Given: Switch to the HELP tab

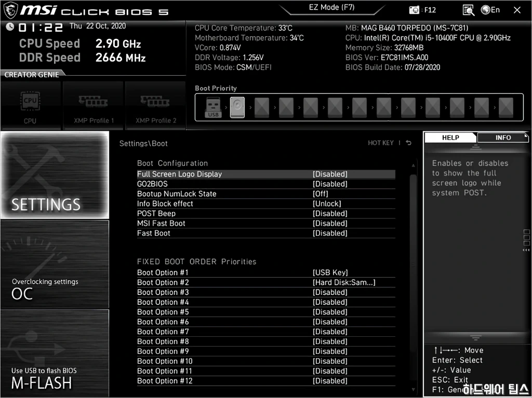Looking at the screenshot, I should [x=450, y=138].
